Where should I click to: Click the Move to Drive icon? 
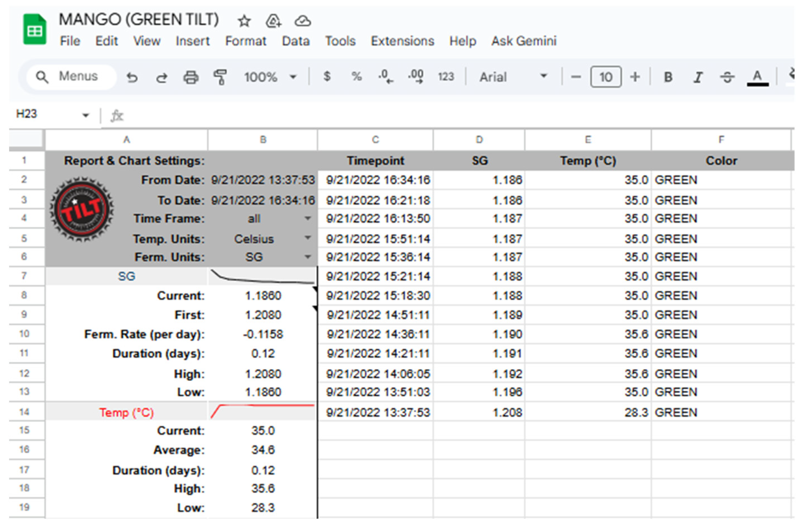click(273, 21)
